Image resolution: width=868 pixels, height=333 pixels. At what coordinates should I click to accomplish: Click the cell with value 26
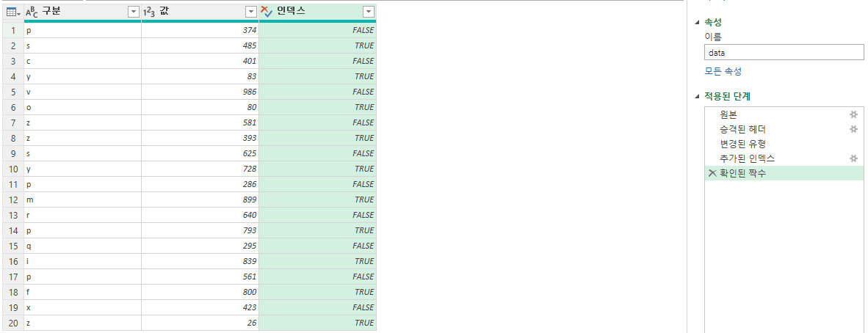(x=200, y=323)
